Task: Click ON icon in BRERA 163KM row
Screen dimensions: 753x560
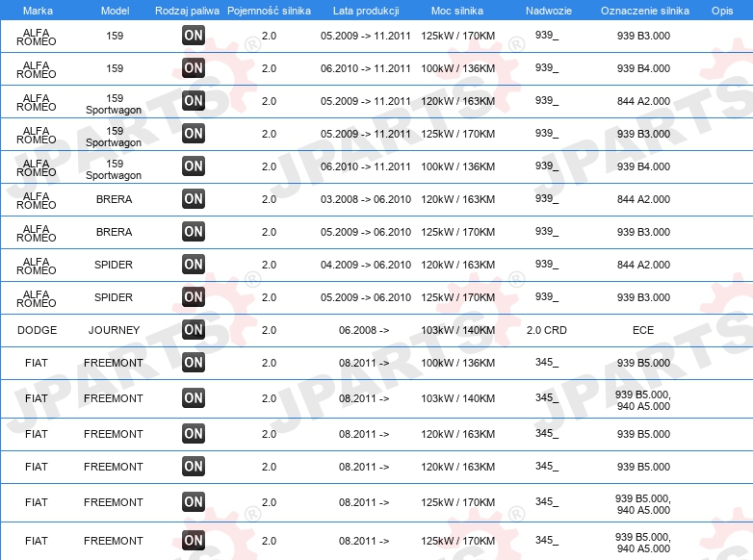Action: [194, 198]
